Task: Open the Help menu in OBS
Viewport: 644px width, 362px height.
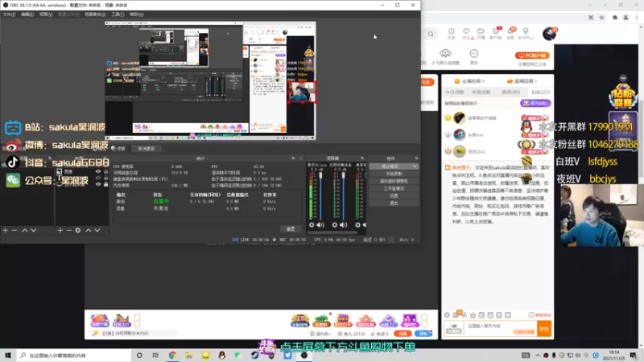Action: coord(136,14)
